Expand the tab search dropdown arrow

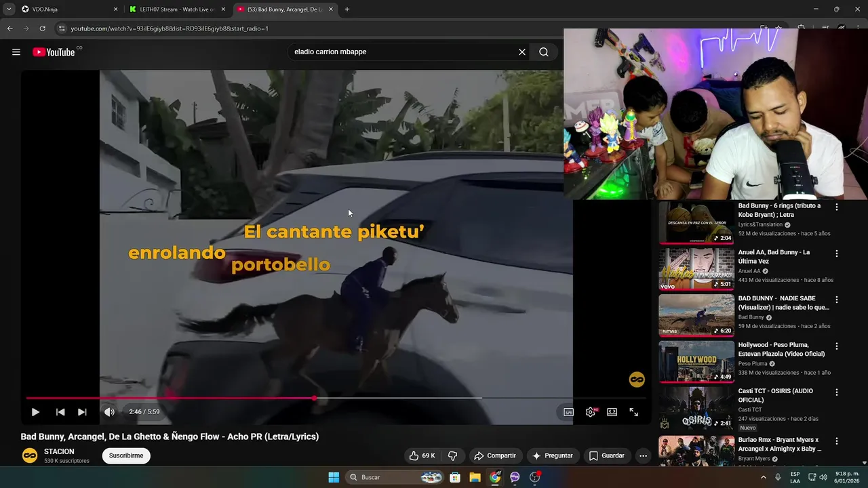pos(8,9)
